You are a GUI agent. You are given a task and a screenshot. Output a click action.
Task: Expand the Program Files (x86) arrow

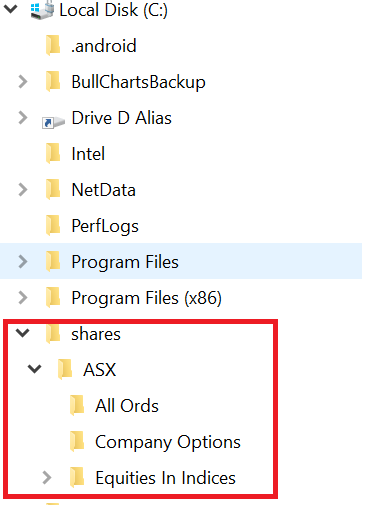pos(23,297)
